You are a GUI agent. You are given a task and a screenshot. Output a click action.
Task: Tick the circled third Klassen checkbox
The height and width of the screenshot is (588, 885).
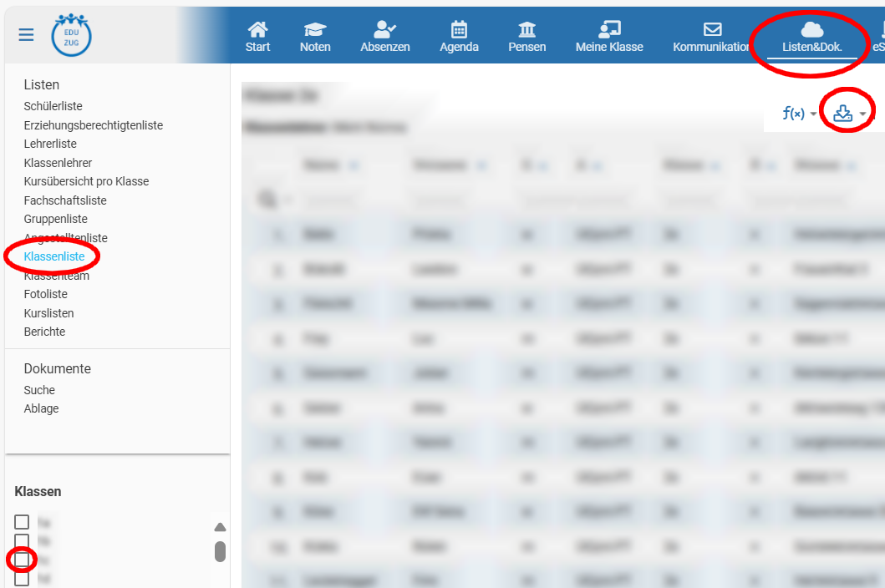pyautogui.click(x=22, y=560)
